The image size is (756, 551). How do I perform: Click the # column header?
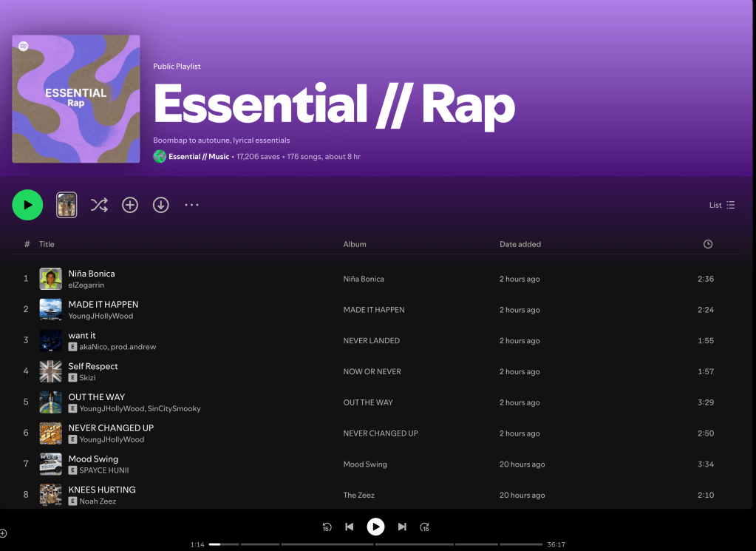[27, 244]
